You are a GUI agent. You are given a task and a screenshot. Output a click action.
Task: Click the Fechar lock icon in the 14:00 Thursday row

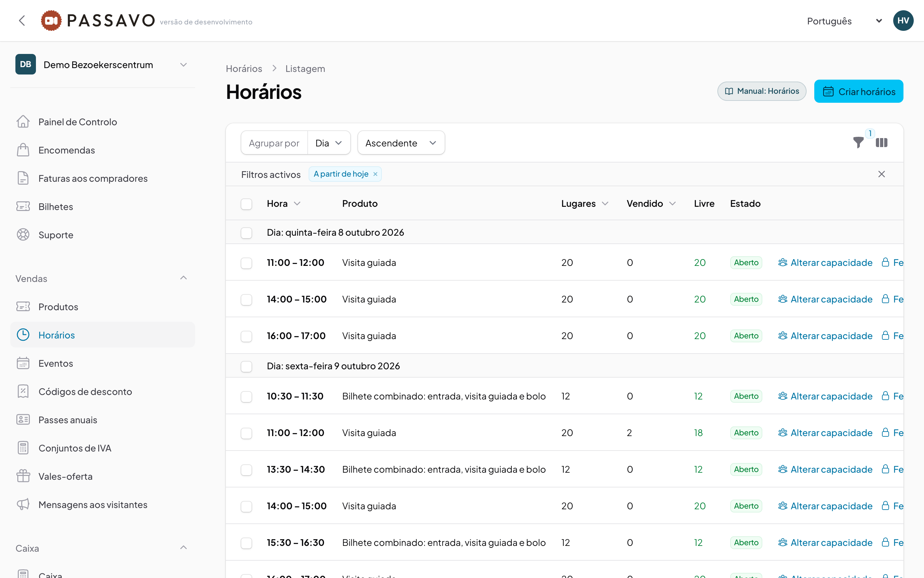(886, 299)
